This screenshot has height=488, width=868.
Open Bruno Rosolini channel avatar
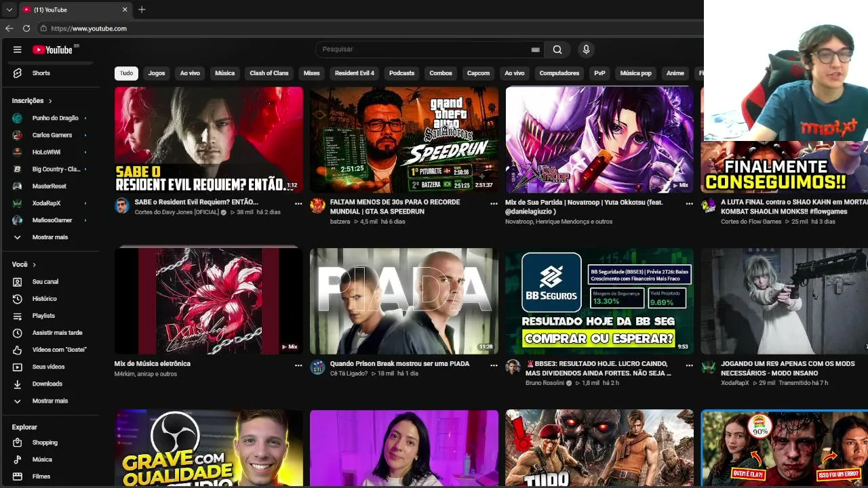pyautogui.click(x=513, y=367)
